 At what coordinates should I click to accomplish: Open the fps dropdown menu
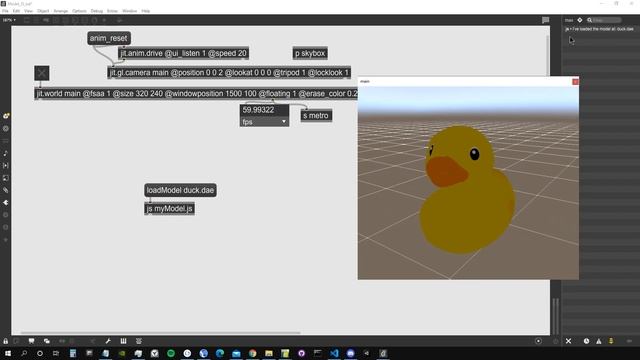(264, 122)
